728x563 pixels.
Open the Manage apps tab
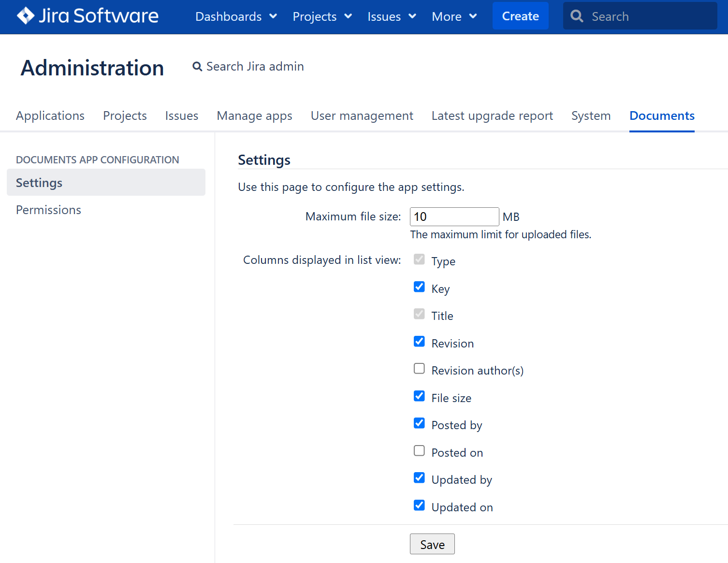tap(254, 115)
